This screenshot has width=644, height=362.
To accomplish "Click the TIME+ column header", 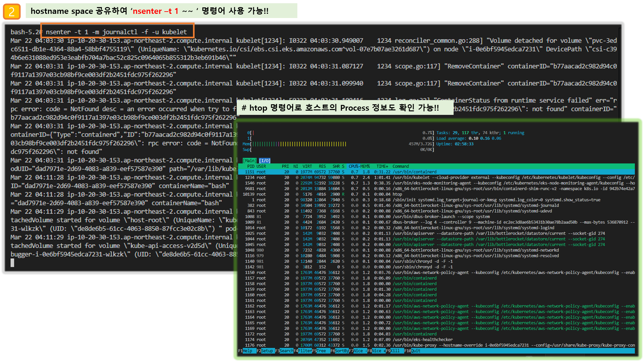I will pos(382,166).
